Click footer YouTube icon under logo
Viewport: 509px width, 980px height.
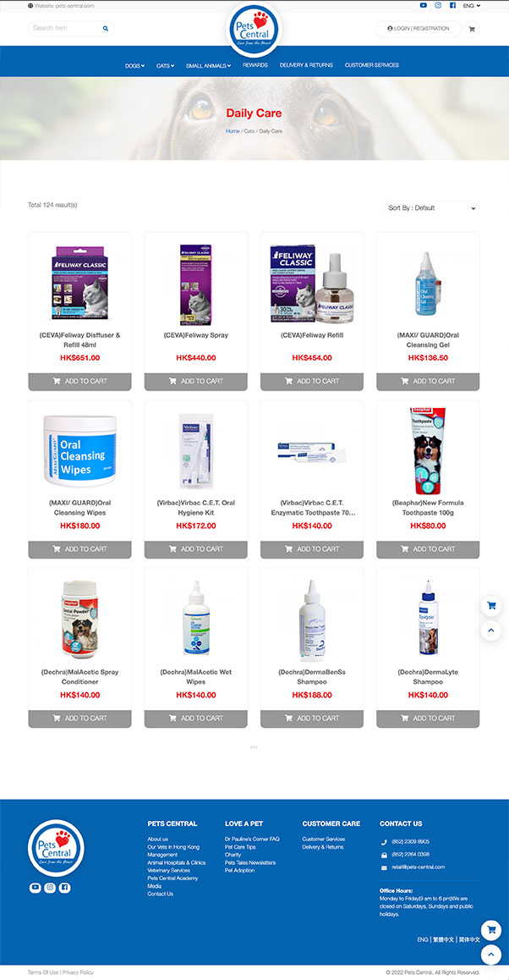[35, 888]
